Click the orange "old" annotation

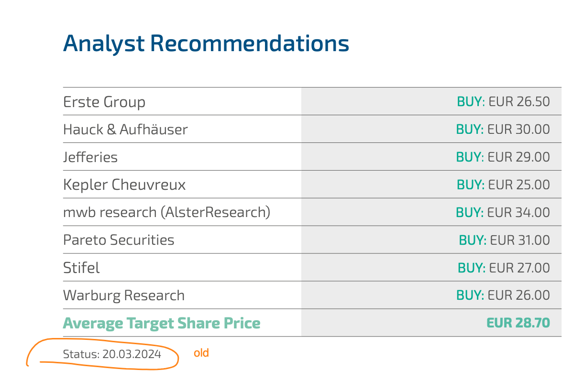(x=201, y=353)
